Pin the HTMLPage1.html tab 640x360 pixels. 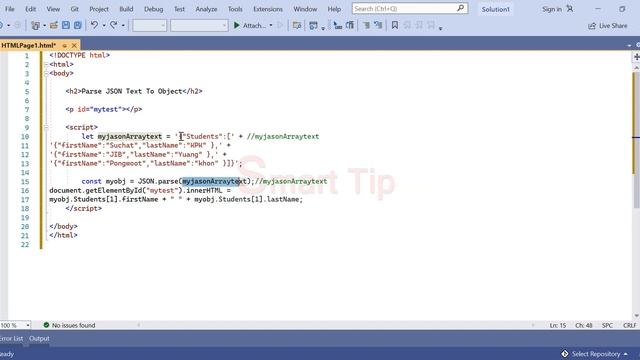64,46
